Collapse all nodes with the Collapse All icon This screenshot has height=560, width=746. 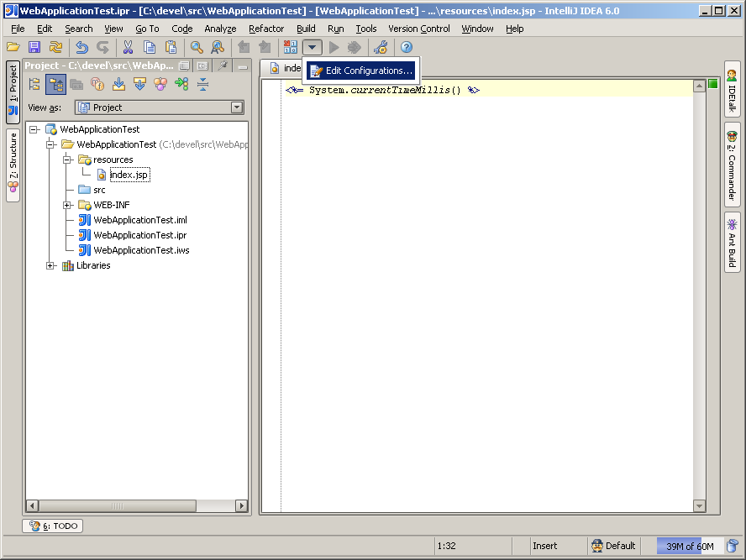click(x=202, y=85)
